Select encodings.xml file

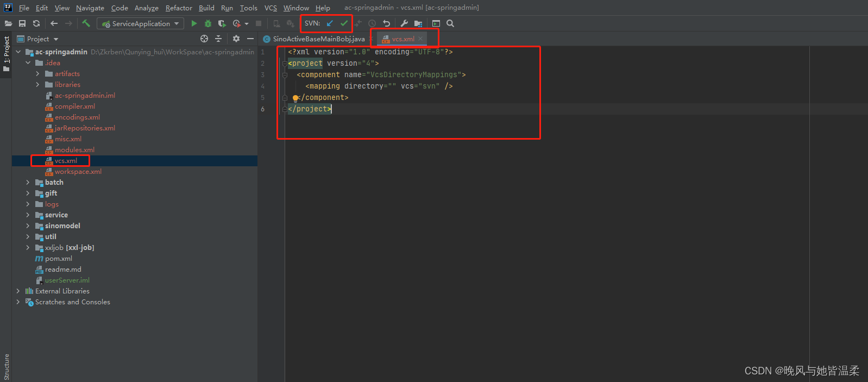77,117
